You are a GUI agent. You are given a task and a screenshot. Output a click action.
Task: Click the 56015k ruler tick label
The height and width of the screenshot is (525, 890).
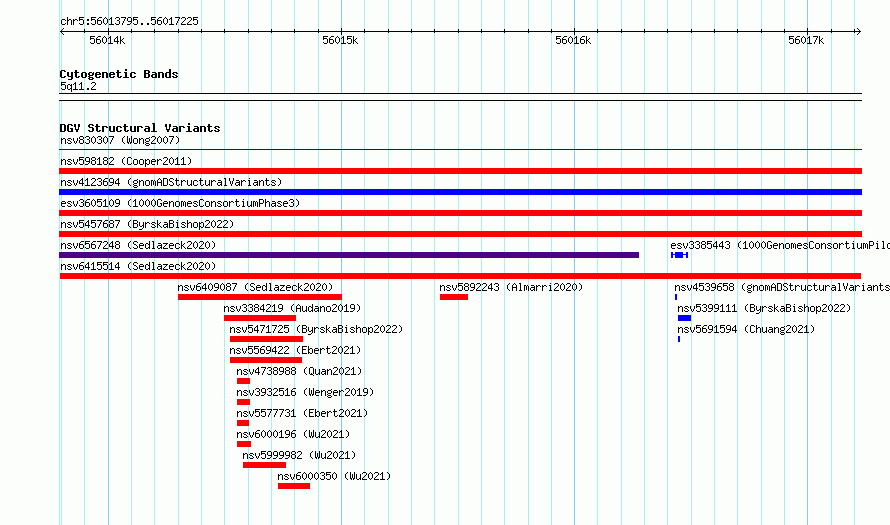coord(340,40)
